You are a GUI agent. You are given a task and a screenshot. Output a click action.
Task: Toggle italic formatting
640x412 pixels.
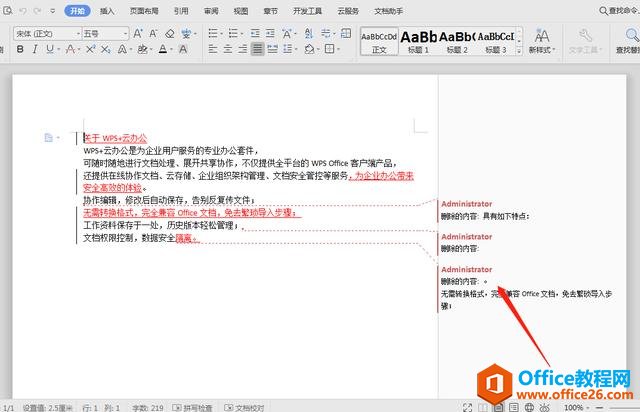pos(35,49)
